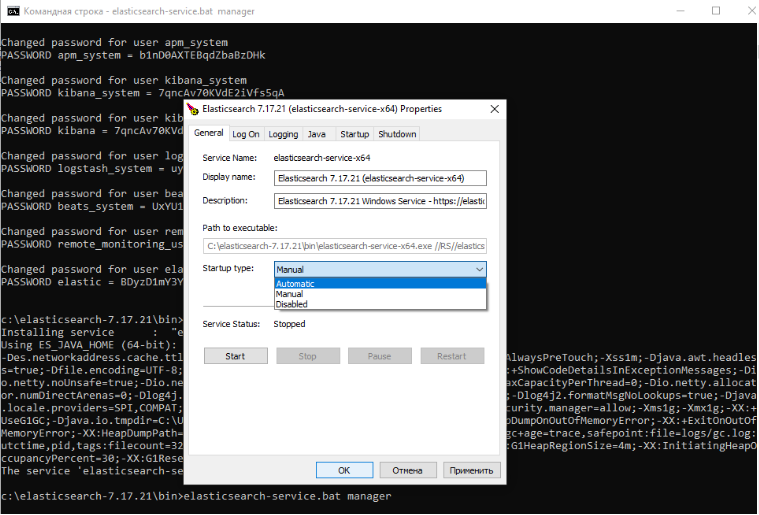Image resolution: width=759 pixels, height=515 pixels.
Task: Click the command prompt window title text
Action: 139,11
